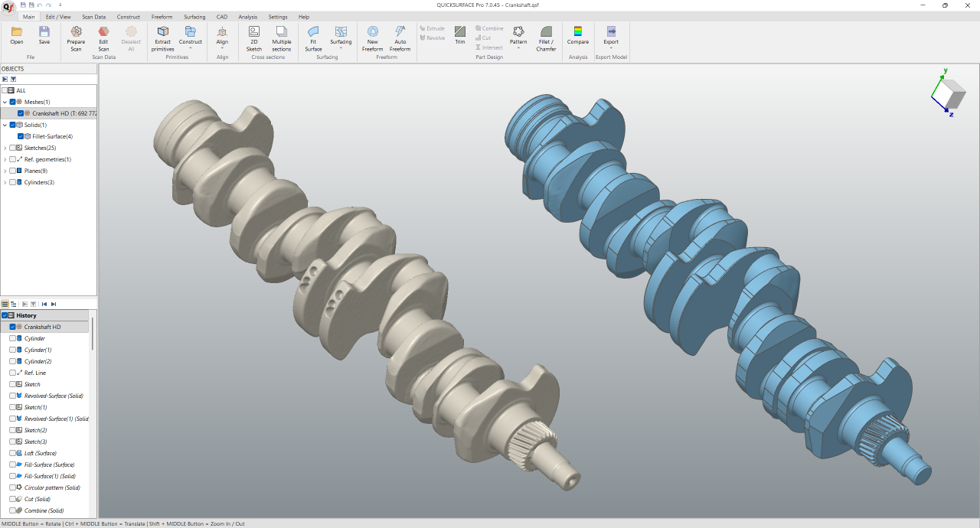Click the Fit Surface tool
This screenshot has width=980, height=528.
tap(313, 37)
